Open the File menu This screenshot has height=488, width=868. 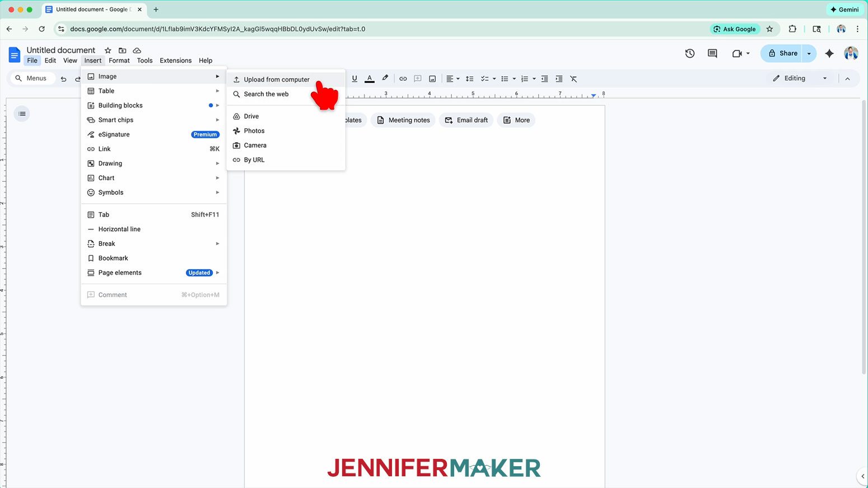[32, 60]
